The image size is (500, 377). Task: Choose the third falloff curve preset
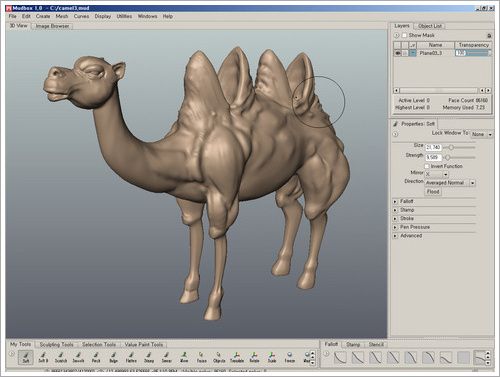375,357
